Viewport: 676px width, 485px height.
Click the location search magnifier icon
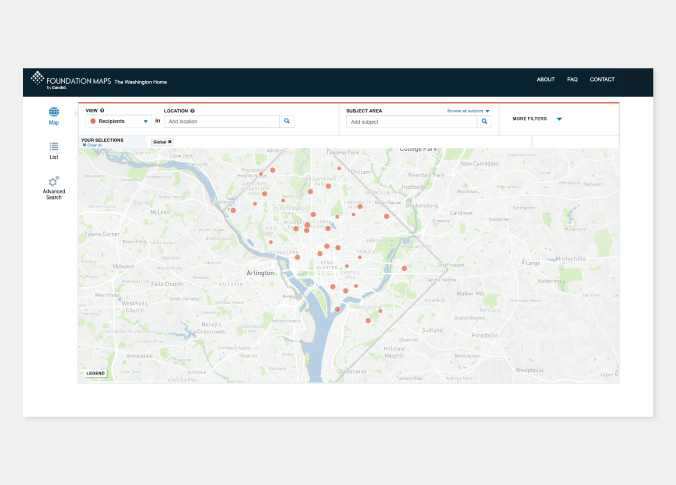coord(287,121)
